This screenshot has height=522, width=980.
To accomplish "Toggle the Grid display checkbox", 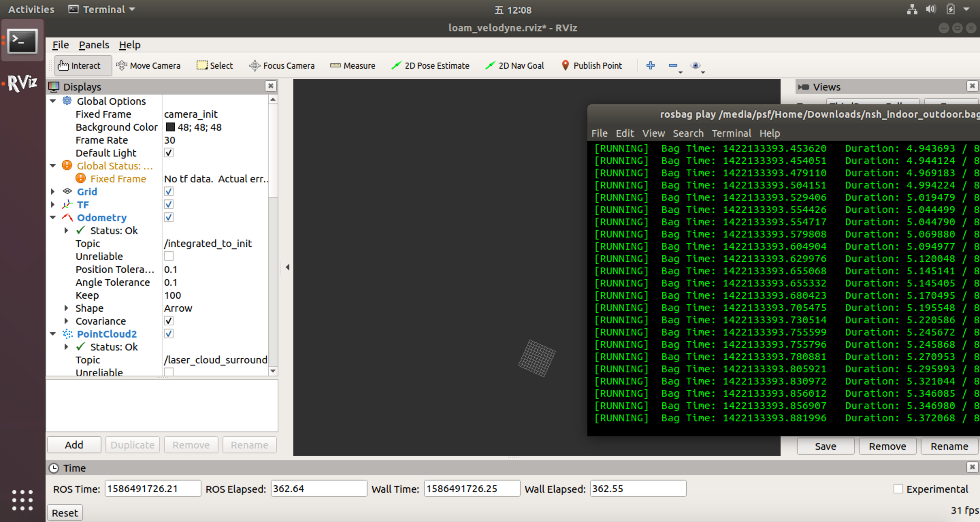I will point(168,191).
